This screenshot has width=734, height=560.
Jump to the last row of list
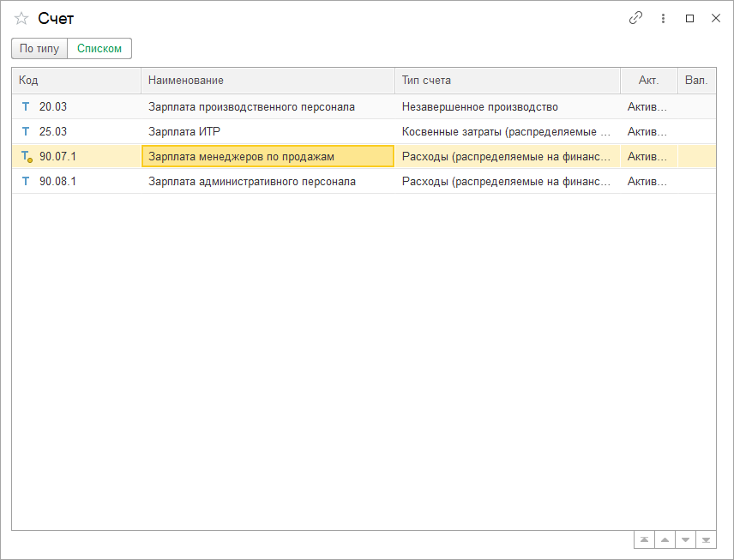(706, 540)
